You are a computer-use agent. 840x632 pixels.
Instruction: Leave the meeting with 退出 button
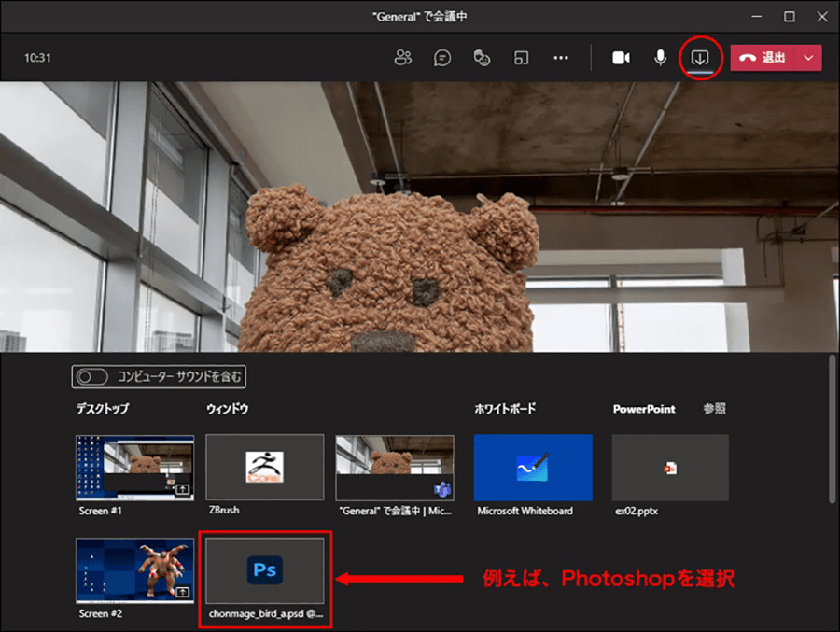click(763, 58)
